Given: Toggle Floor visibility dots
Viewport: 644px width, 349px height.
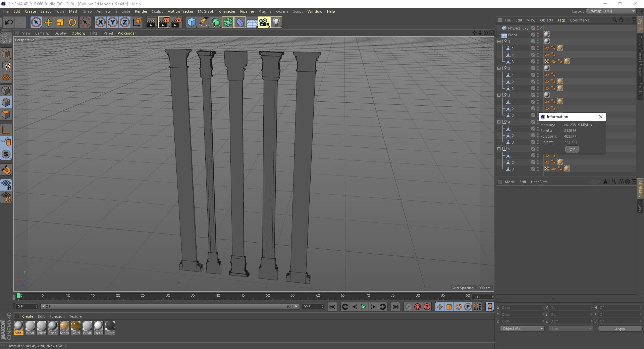Looking at the screenshot, I should 538,35.
